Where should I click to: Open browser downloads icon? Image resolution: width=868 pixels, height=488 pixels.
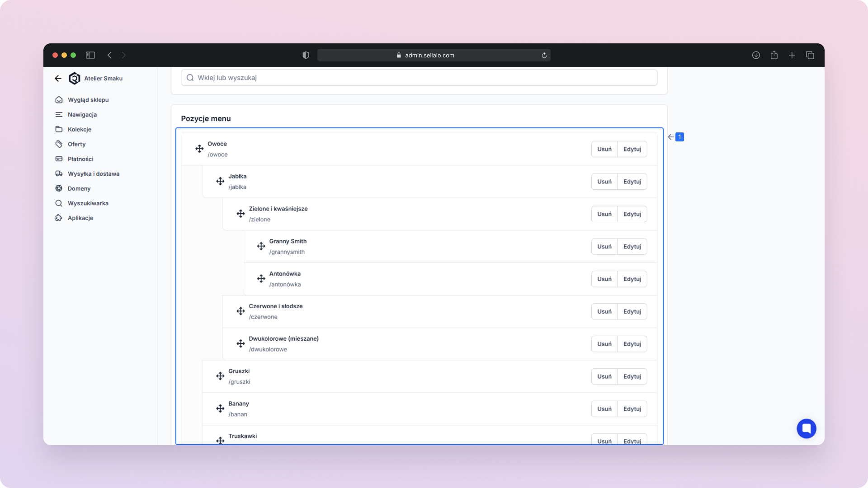coord(756,55)
